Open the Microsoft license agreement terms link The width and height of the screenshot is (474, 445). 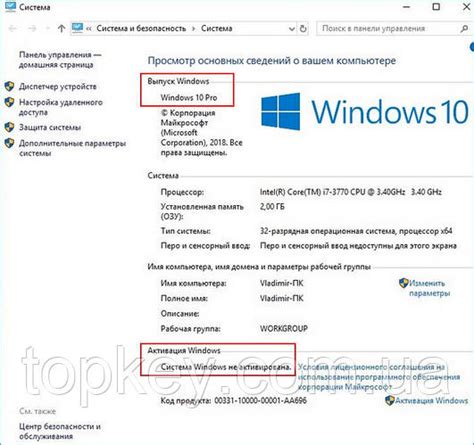(378, 377)
